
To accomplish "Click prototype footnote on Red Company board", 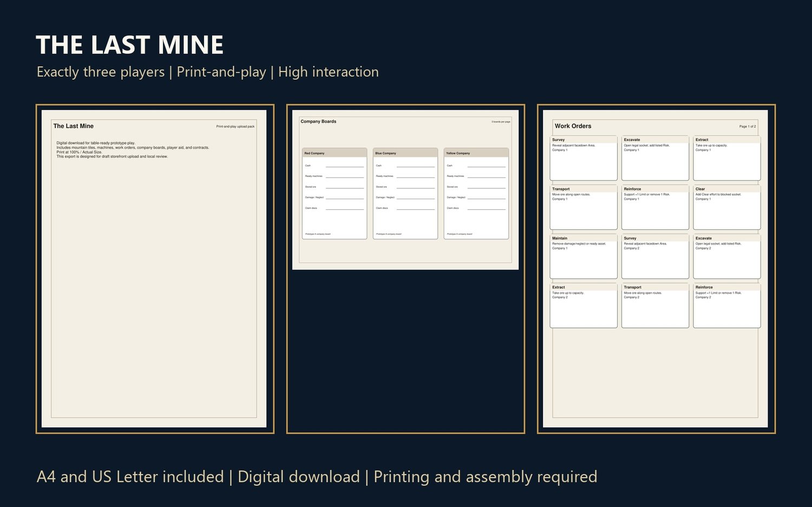I will click(x=318, y=234).
